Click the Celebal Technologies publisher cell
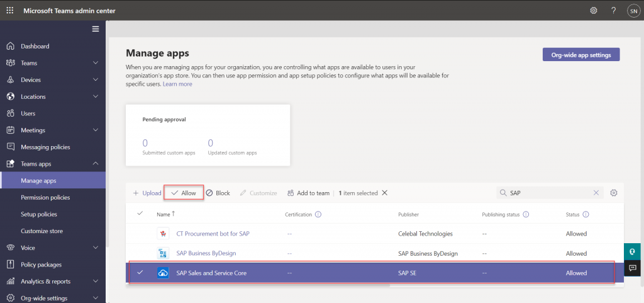 426,234
